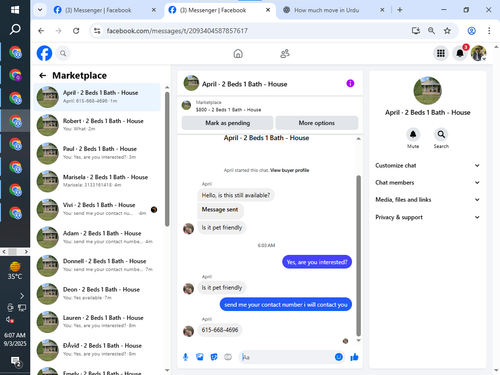Send a thumbs-up like

pos(354,357)
